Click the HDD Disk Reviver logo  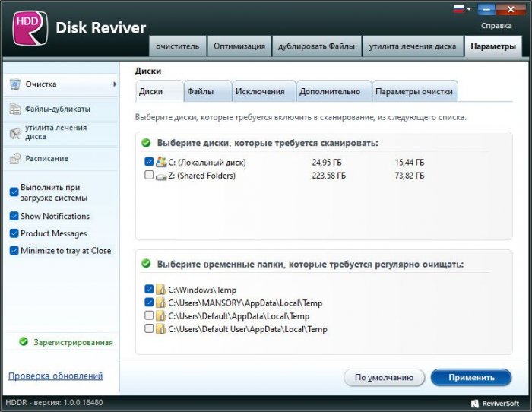[30, 28]
